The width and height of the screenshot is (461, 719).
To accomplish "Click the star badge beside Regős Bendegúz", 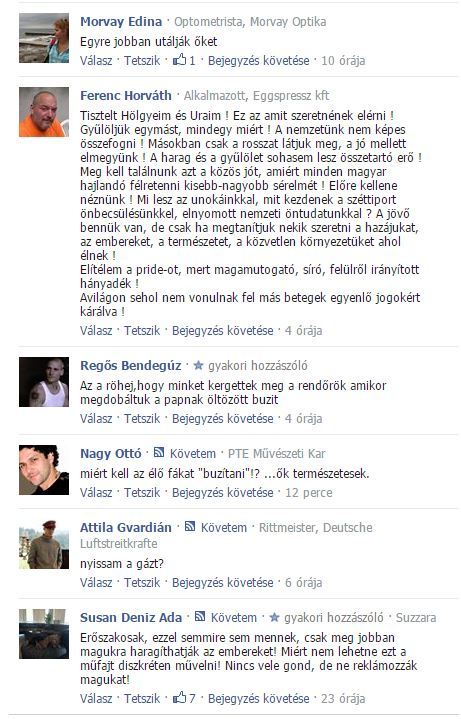I will click(x=198, y=365).
